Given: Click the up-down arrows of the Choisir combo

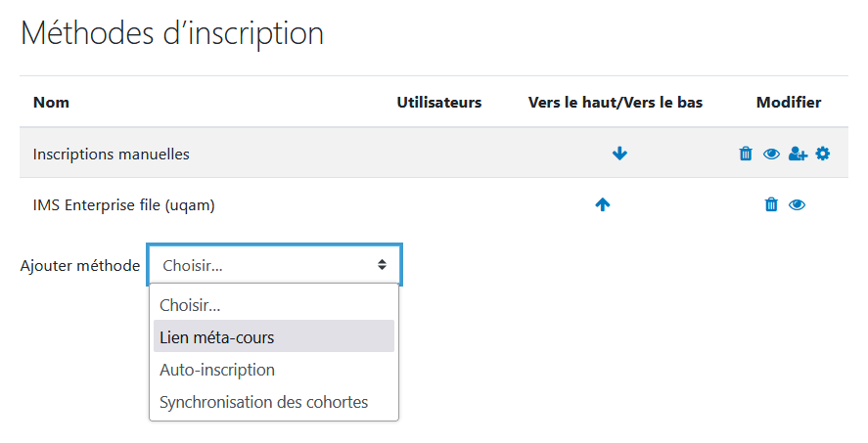Looking at the screenshot, I should click(x=382, y=265).
